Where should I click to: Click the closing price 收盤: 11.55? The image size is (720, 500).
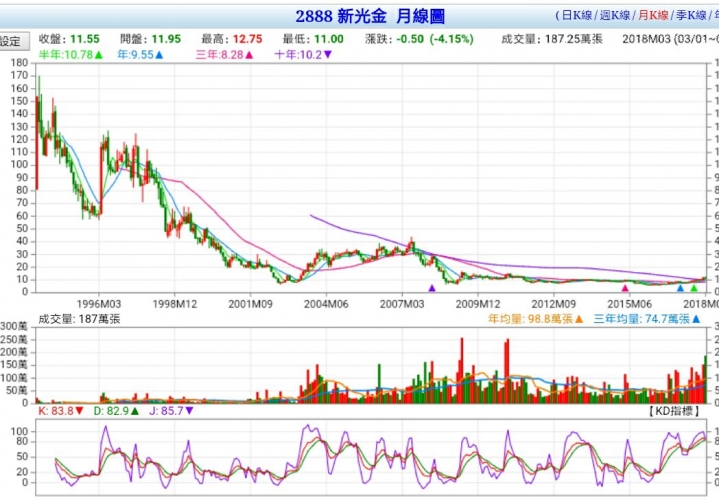pyautogui.click(x=69, y=39)
